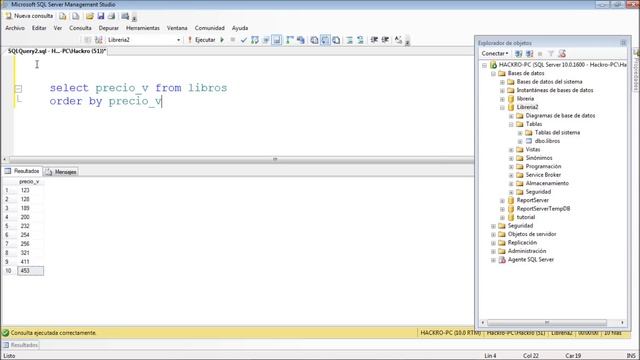Open the Archivo menu
This screenshot has height=360, width=640.
[x=15, y=28]
